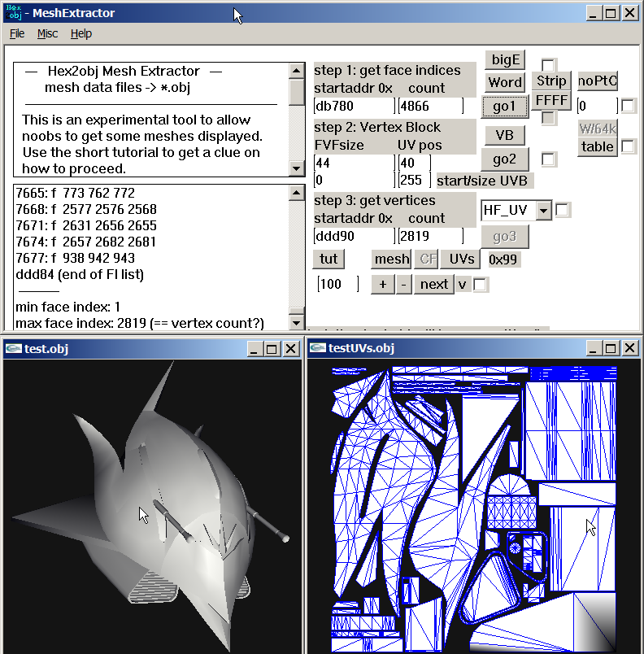The image size is (644, 654).
Task: Click the go1 button
Action: click(x=504, y=107)
